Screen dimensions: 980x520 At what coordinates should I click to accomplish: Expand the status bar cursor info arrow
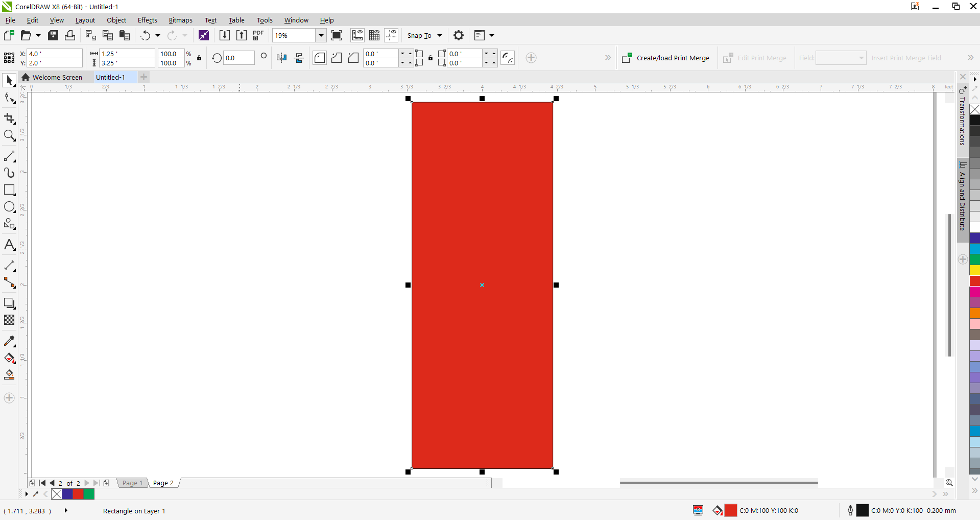point(66,510)
